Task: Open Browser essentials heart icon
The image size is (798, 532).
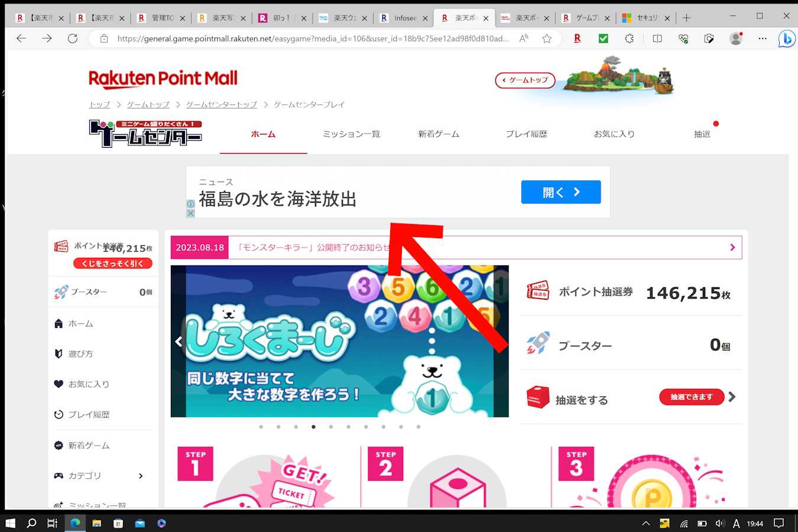Action: click(x=683, y=38)
